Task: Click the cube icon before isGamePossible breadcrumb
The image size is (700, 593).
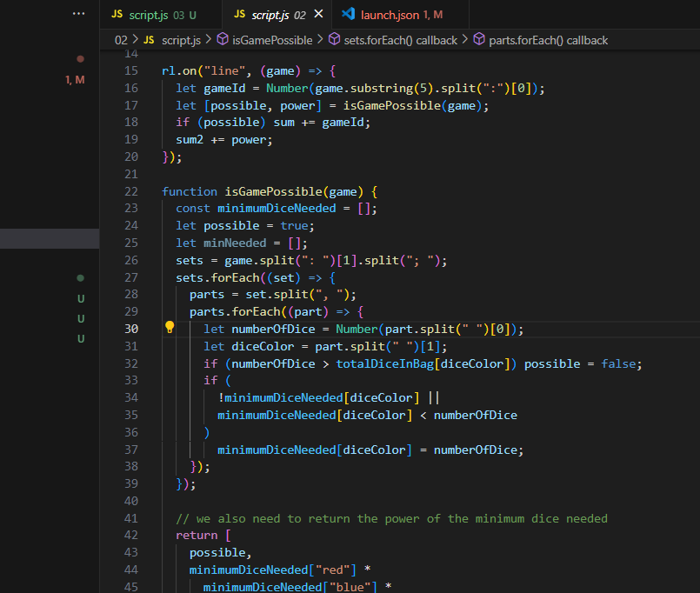Action: 223,40
